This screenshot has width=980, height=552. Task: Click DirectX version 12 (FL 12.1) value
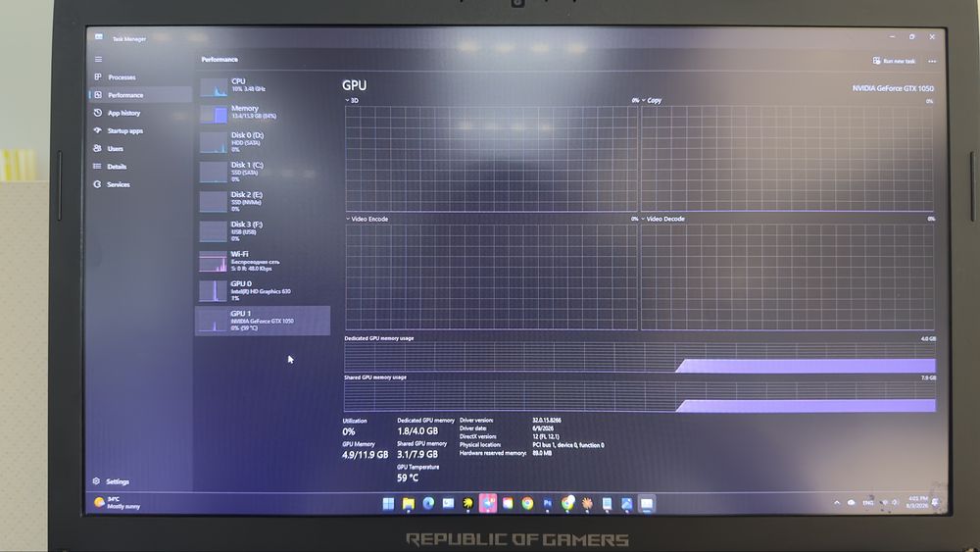click(546, 437)
